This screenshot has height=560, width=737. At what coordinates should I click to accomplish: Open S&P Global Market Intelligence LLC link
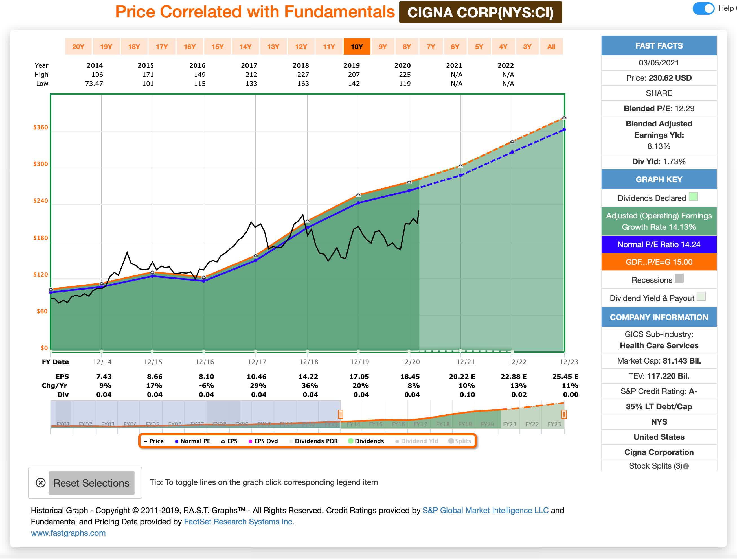pos(485,510)
